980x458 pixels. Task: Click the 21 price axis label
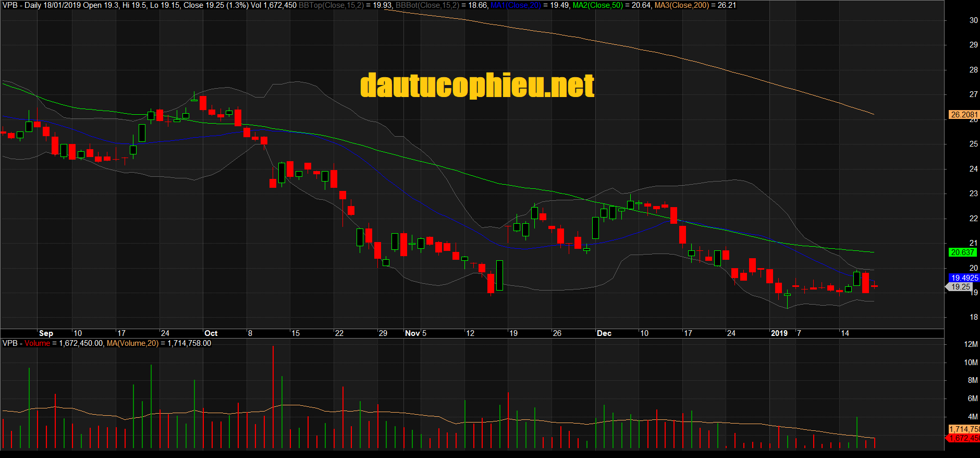pyautogui.click(x=973, y=243)
